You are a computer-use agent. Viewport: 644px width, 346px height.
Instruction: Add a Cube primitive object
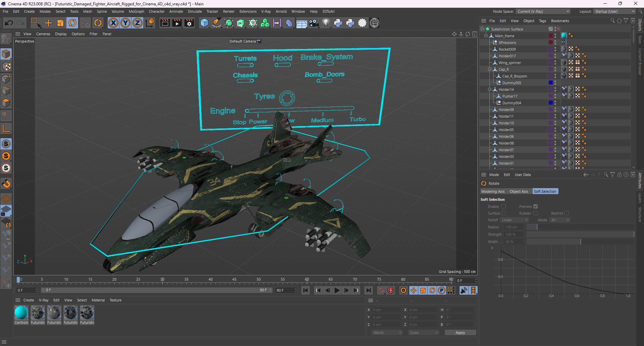pos(204,23)
